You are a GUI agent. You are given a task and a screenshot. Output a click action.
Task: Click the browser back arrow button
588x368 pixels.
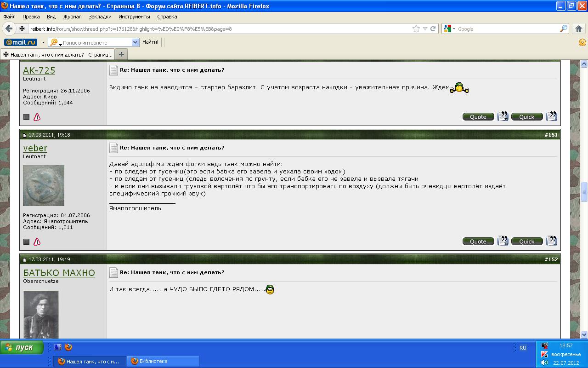[9, 29]
